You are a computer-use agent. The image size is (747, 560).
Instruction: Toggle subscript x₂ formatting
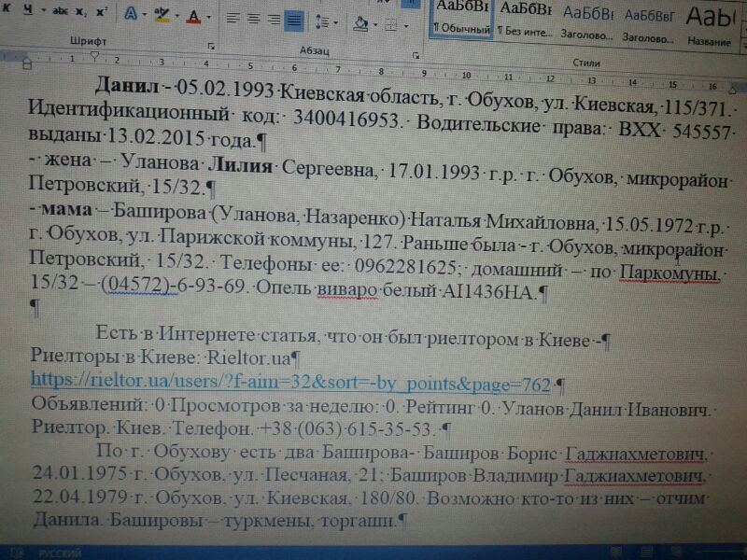[x=82, y=11]
